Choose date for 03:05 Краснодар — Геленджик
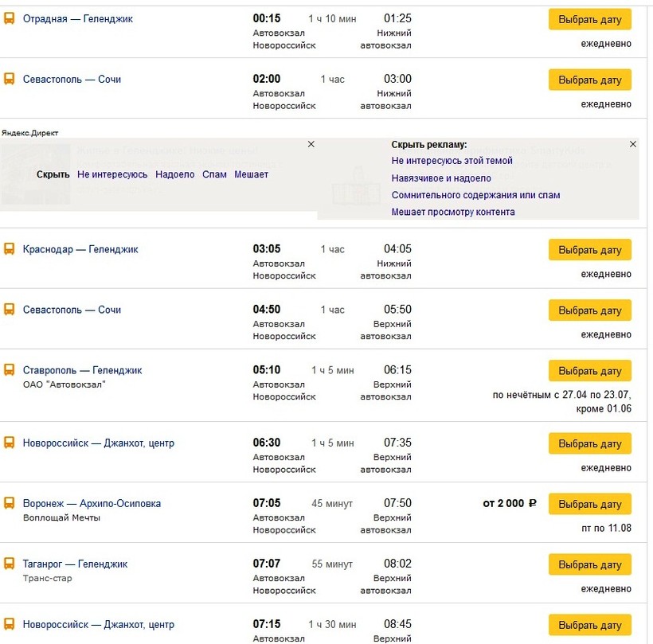This screenshot has height=644, width=653. tap(589, 250)
